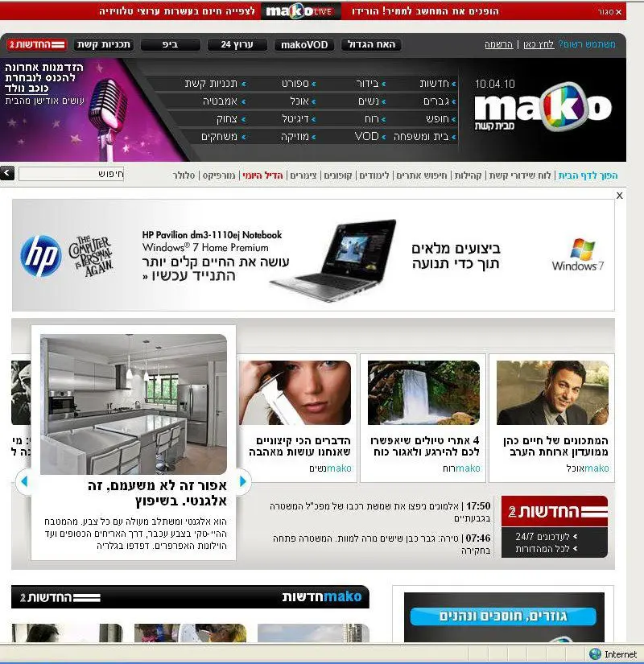The width and height of the screenshot is (644, 664).
Task: Click the מורפיקס link
Action: point(219,175)
